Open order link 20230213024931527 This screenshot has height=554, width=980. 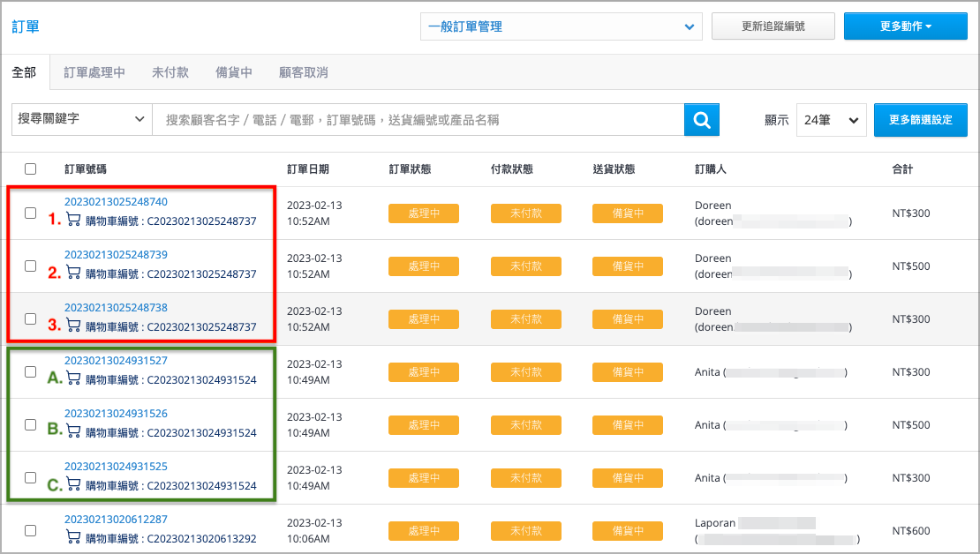click(x=116, y=361)
